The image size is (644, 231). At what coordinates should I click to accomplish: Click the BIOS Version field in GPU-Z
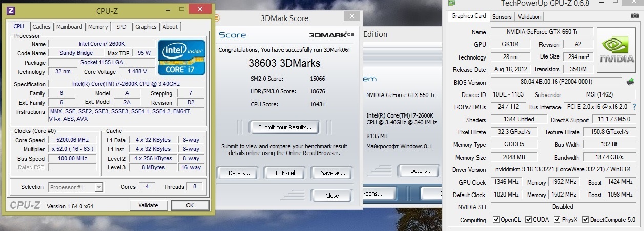coord(557,82)
